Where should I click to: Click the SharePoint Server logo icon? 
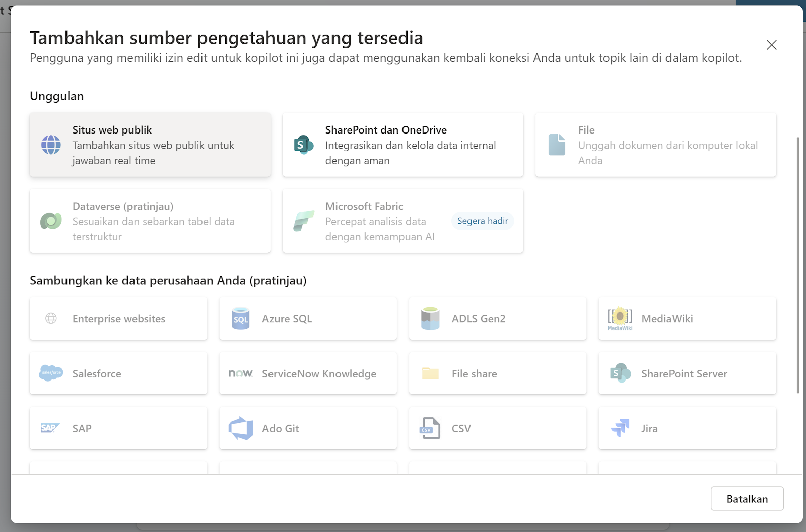coord(620,373)
